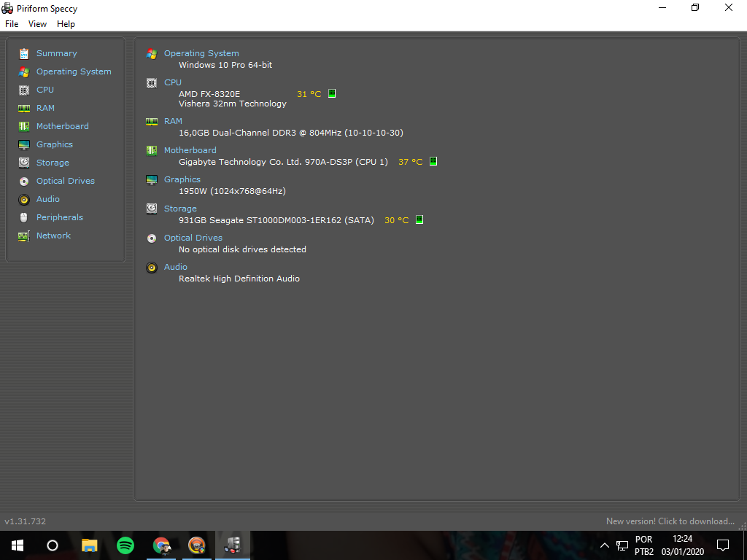Screen dimensions: 747x560
Task: Click the Peripherals mouse icon in sidebar
Action: coord(24,217)
